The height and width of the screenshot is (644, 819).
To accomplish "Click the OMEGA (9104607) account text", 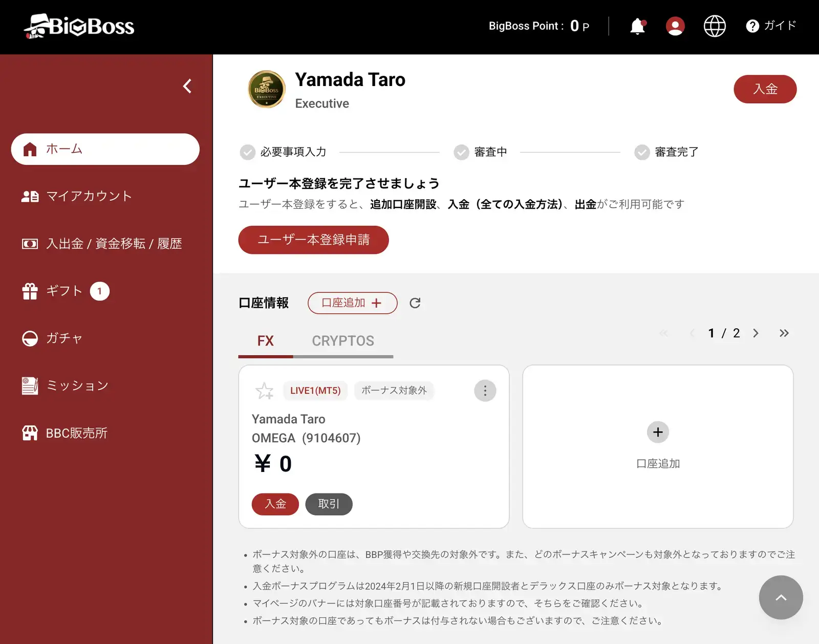I will [x=306, y=438].
